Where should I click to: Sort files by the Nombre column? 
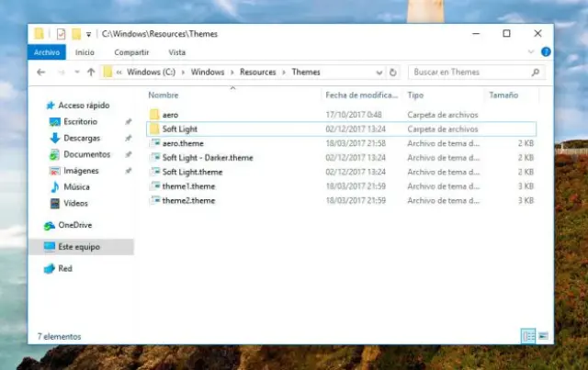(x=164, y=95)
